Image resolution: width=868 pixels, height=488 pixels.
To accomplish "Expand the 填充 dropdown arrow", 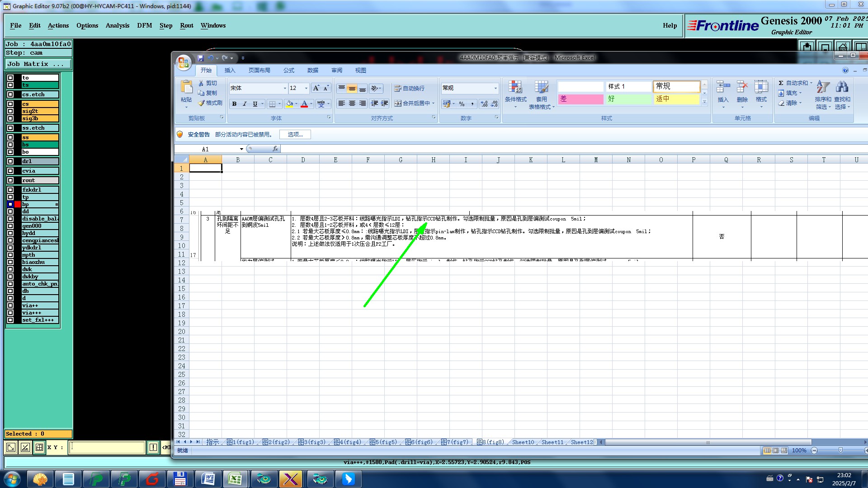I will pyautogui.click(x=800, y=93).
